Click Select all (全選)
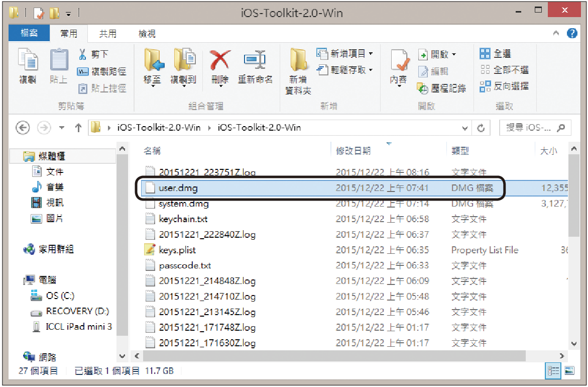 pos(496,54)
